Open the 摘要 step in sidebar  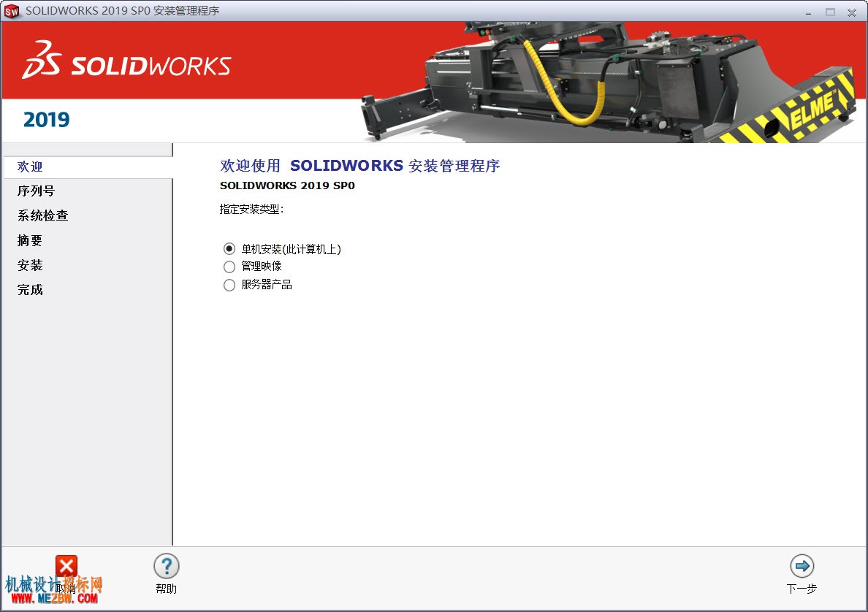click(30, 240)
